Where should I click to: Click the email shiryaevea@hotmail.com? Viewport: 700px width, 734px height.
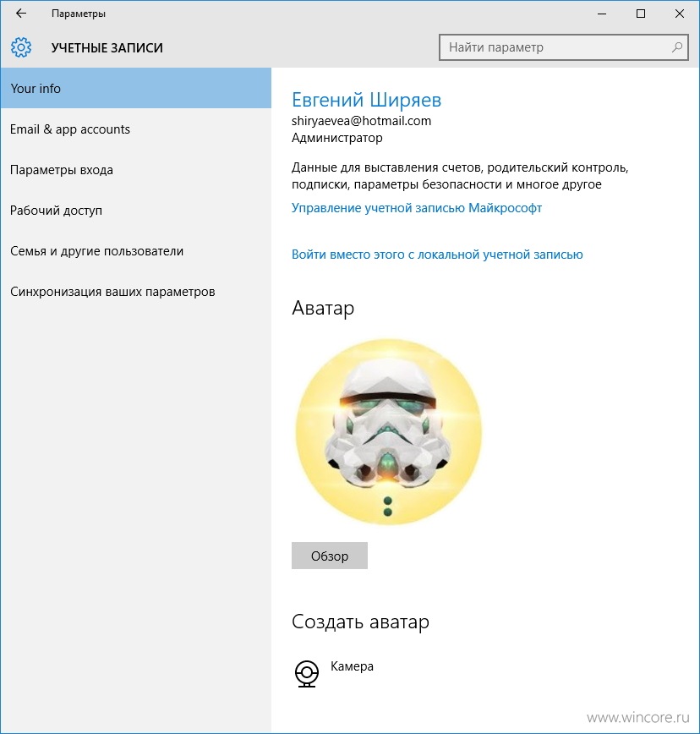[x=361, y=121]
